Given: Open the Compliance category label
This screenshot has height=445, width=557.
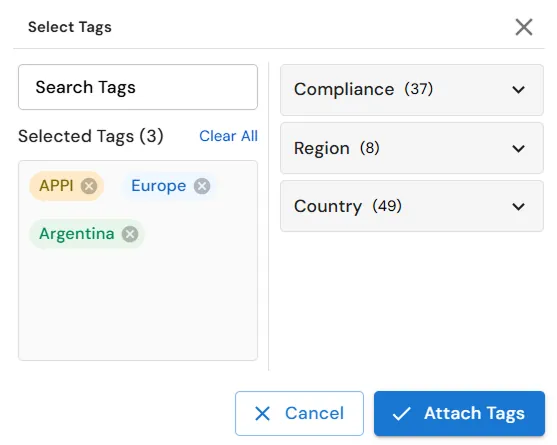Looking at the screenshot, I should point(344,89).
